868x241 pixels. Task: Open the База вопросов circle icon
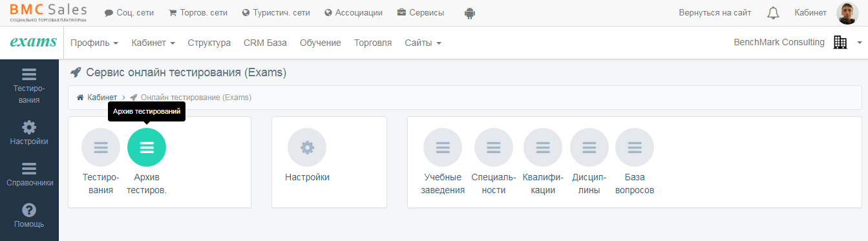[635, 148]
